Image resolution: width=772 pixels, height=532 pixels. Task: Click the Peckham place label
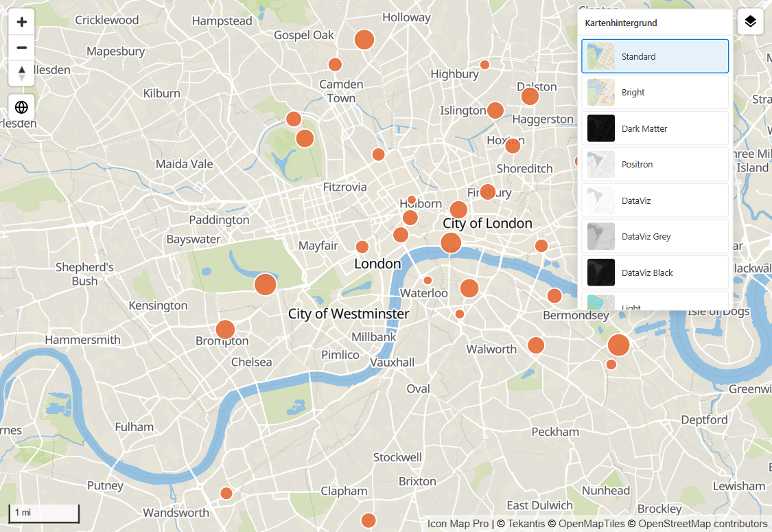(x=555, y=432)
